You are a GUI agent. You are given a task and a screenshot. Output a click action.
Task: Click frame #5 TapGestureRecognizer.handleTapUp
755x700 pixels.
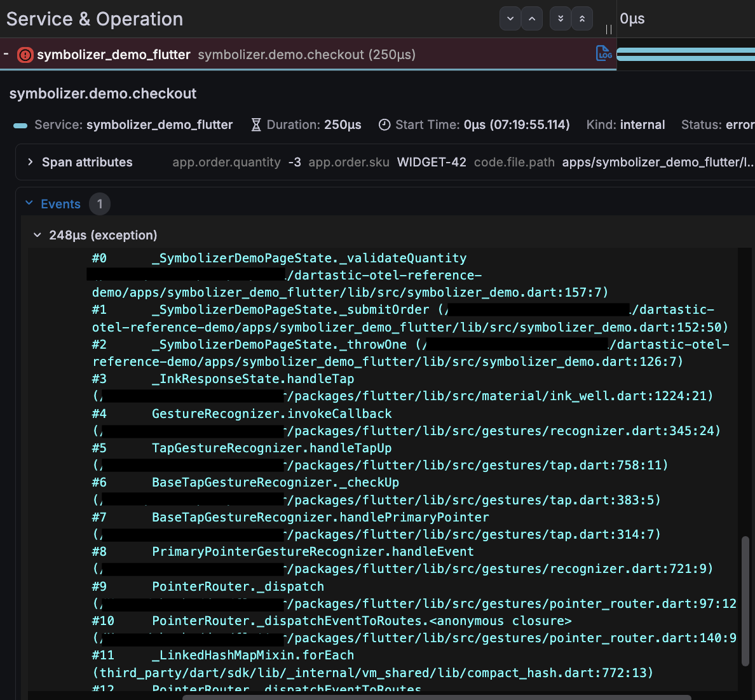point(241,448)
